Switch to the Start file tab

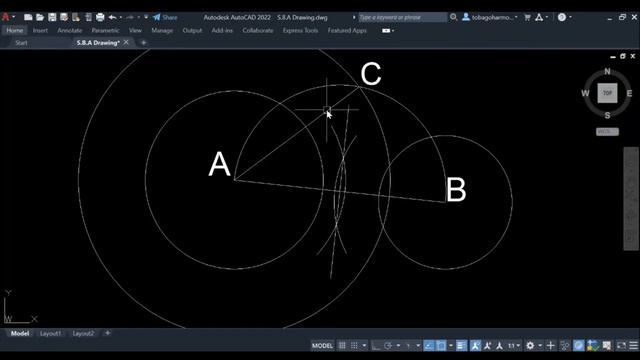[x=21, y=42]
